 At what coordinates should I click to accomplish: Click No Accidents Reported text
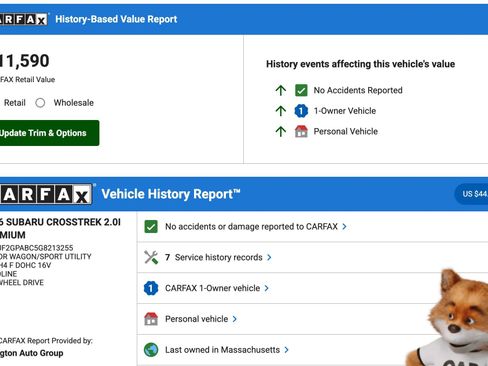[x=358, y=90]
